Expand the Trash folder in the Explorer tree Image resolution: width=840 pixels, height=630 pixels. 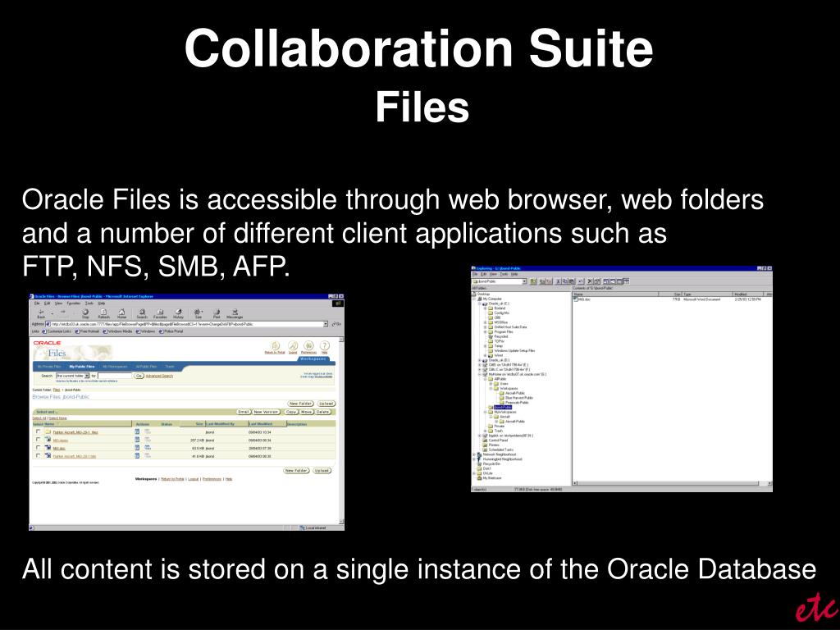(x=486, y=431)
